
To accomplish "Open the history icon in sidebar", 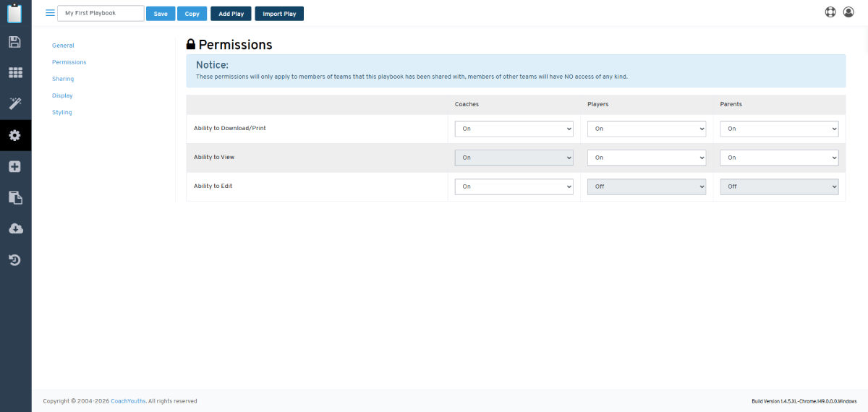I will 14,260.
